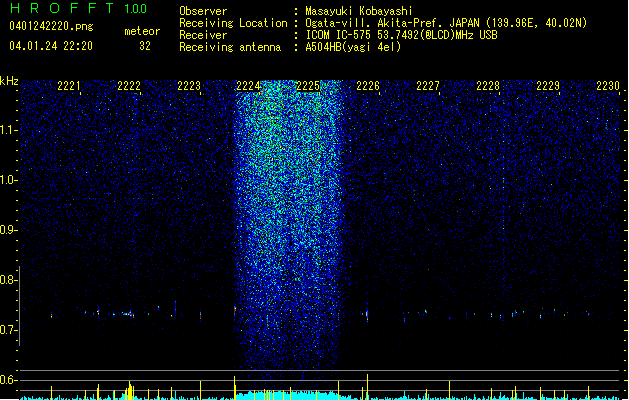Click the 2221 time axis marker

click(69, 86)
